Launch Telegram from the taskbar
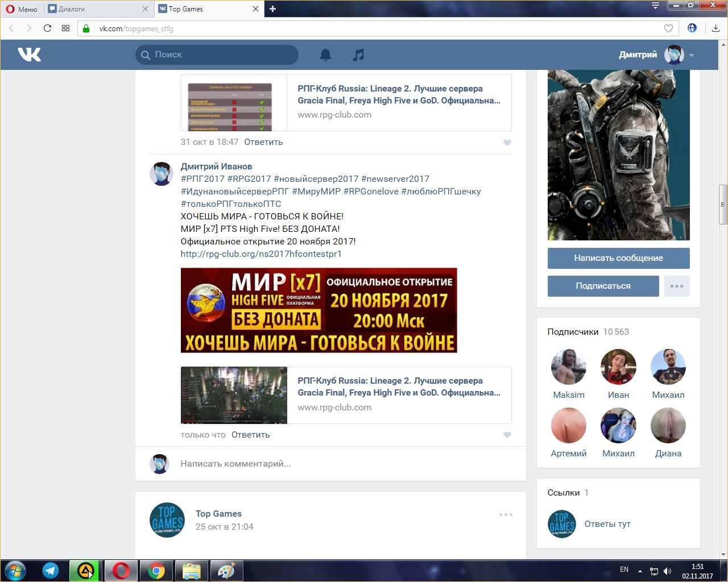The width and height of the screenshot is (728, 582). pyautogui.click(x=51, y=570)
